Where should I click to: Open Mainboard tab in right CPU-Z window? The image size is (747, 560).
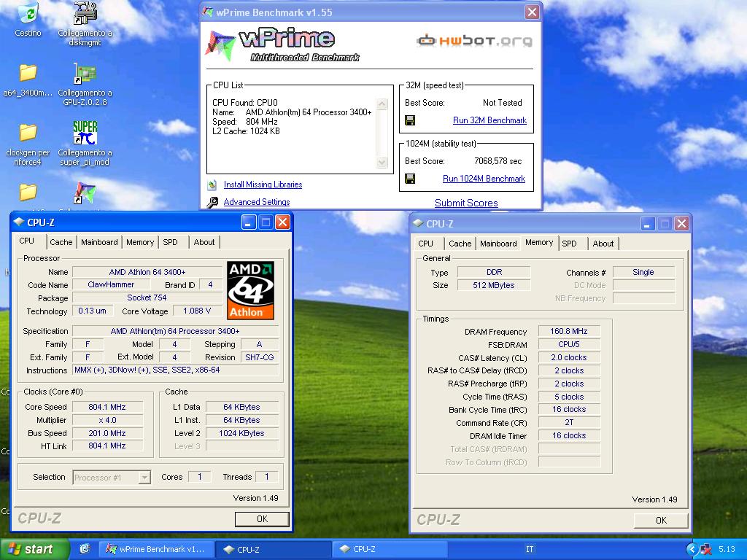(498, 244)
